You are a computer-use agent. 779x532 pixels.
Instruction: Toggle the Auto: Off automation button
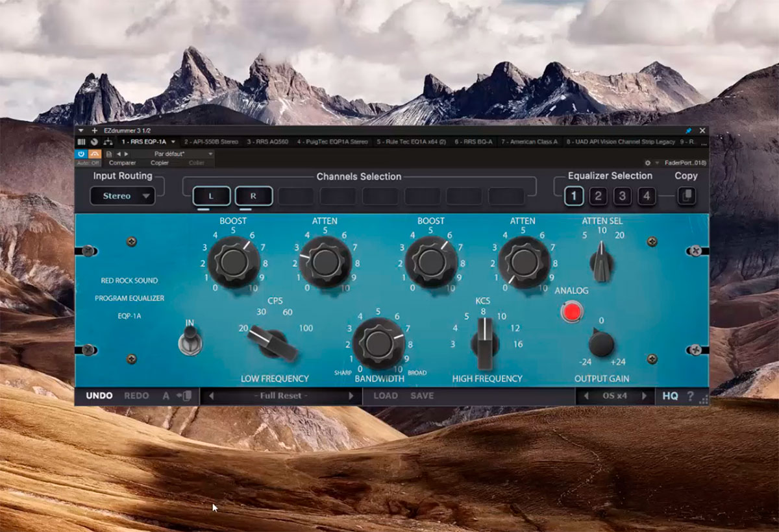pos(88,163)
